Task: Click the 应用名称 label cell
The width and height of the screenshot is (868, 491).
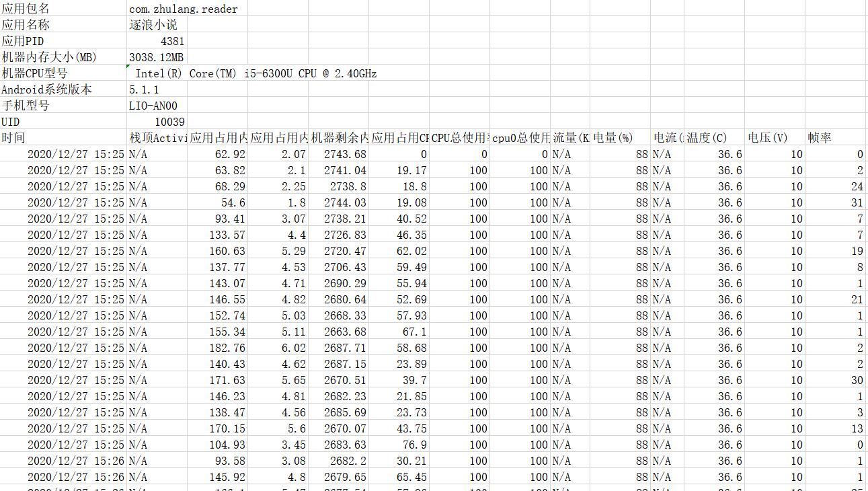Action: (x=64, y=25)
